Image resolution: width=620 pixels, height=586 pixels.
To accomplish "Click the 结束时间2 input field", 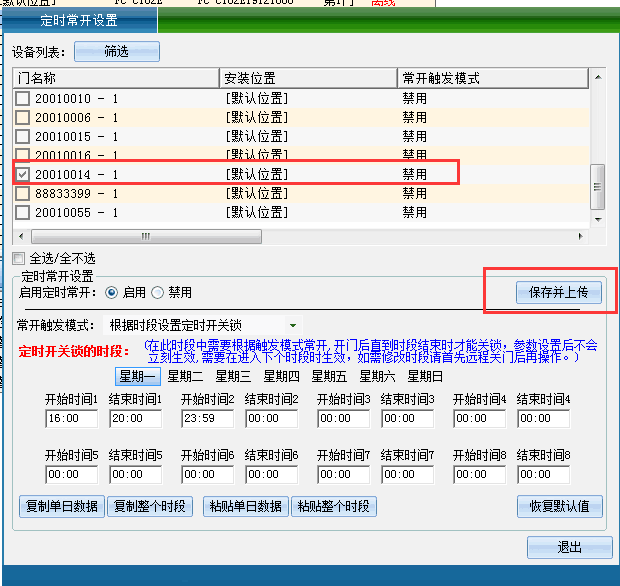I will click(x=274, y=419).
